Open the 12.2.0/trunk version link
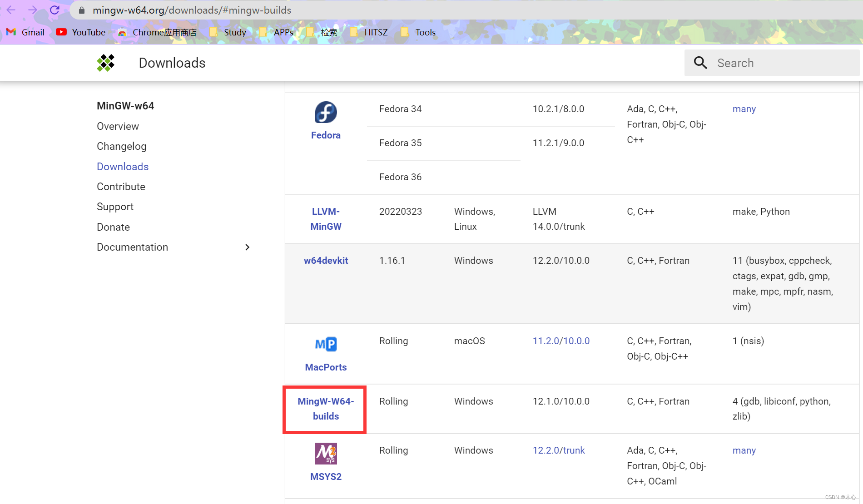This screenshot has width=863, height=504. (x=559, y=450)
